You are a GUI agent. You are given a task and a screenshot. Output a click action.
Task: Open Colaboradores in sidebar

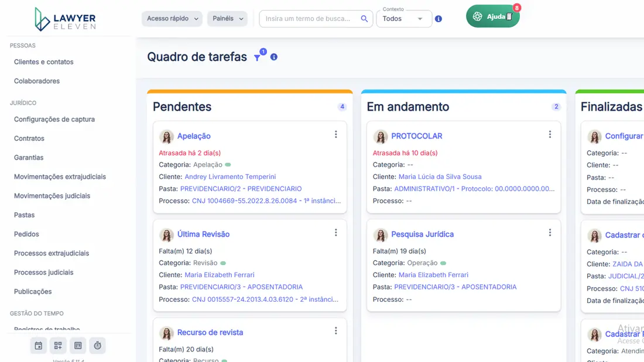[37, 81]
